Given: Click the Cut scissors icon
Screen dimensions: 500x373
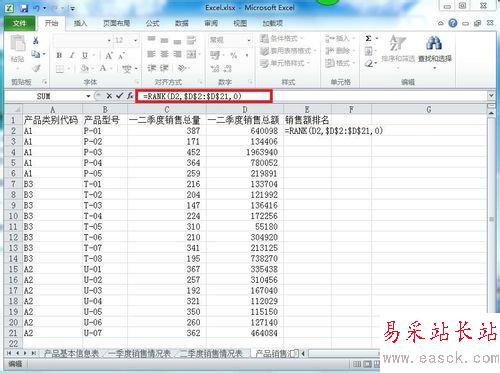Looking at the screenshot, I should coord(36,40).
